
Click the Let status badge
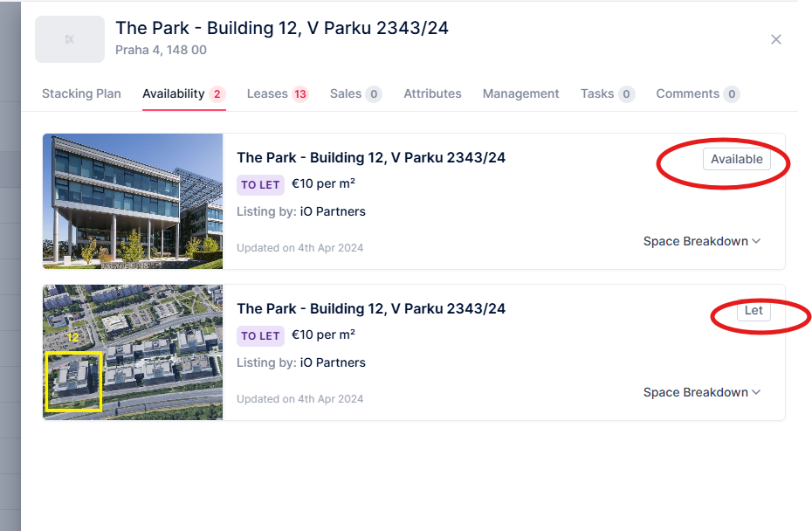[754, 311]
